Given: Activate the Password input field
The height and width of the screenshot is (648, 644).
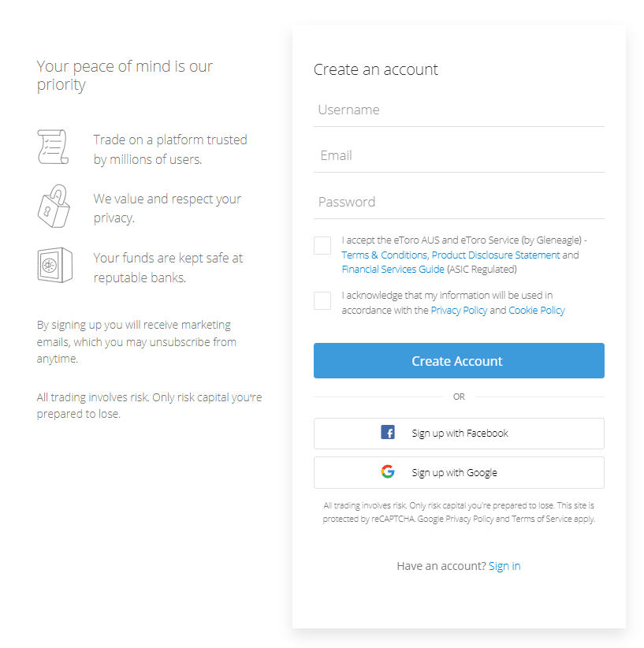Looking at the screenshot, I should 459,203.
